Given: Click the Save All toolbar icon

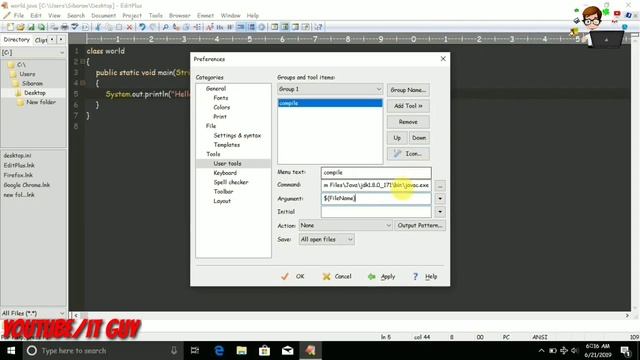Looking at the screenshot, I should pos(41,27).
